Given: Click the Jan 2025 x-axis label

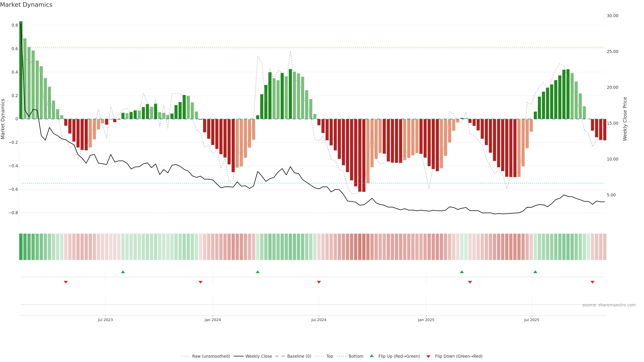Looking at the screenshot, I should click(426, 320).
